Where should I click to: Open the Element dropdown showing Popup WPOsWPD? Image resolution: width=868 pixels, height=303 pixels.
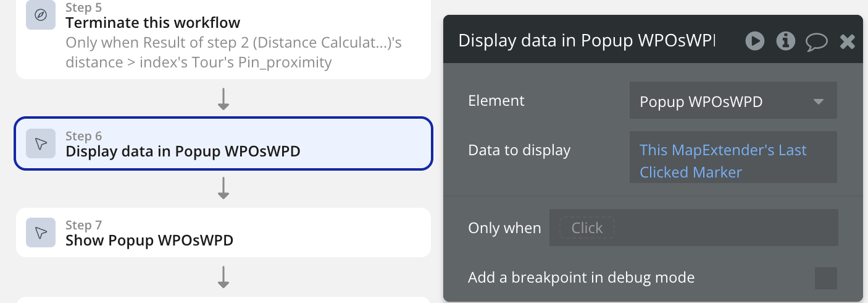(722, 101)
